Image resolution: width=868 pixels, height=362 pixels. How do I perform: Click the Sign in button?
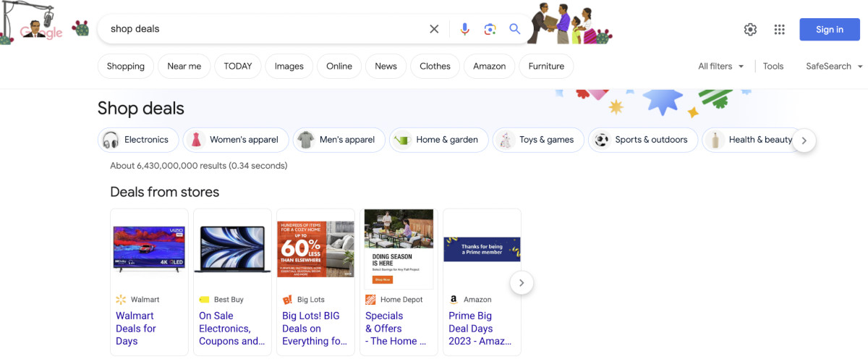coord(830,30)
